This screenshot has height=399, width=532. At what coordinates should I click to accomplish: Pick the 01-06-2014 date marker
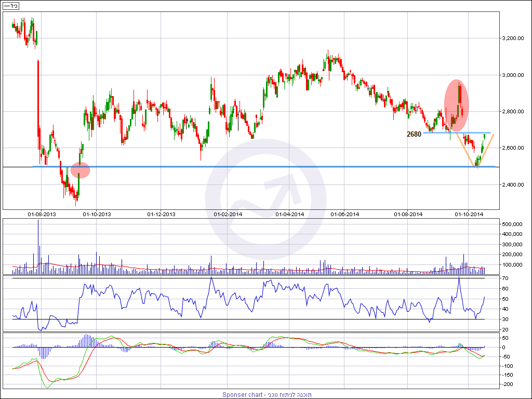pyautogui.click(x=345, y=214)
